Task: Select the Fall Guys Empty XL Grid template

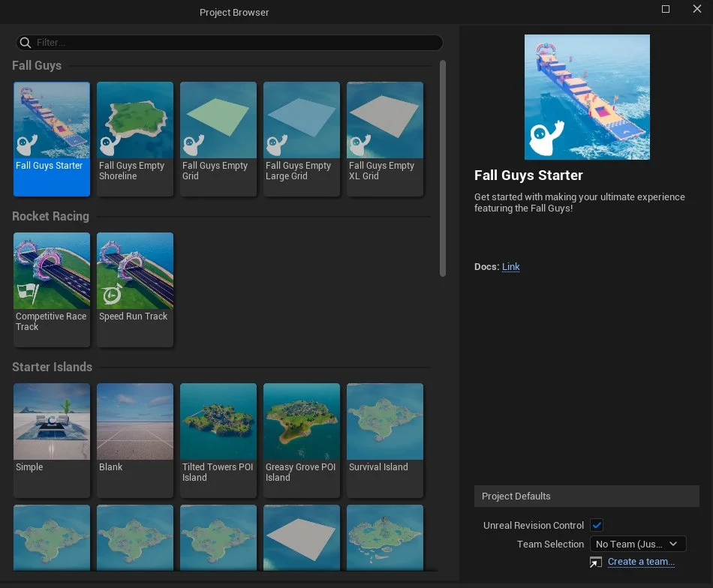Action: [x=385, y=139]
